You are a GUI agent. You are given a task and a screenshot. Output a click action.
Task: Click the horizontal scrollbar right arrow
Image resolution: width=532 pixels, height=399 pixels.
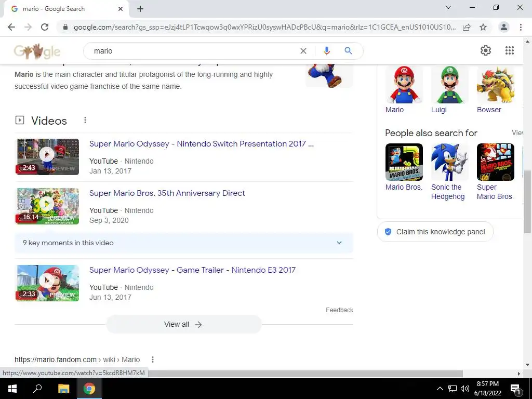(x=518, y=374)
